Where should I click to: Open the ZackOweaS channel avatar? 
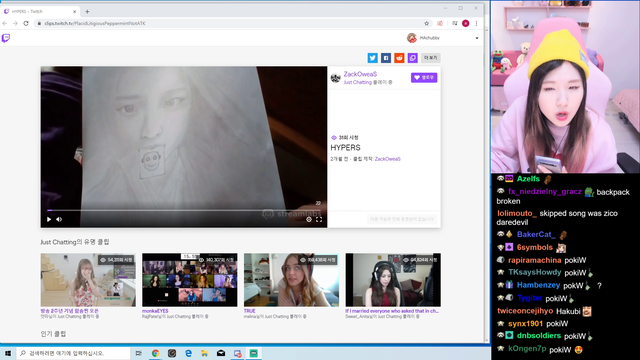[336, 78]
